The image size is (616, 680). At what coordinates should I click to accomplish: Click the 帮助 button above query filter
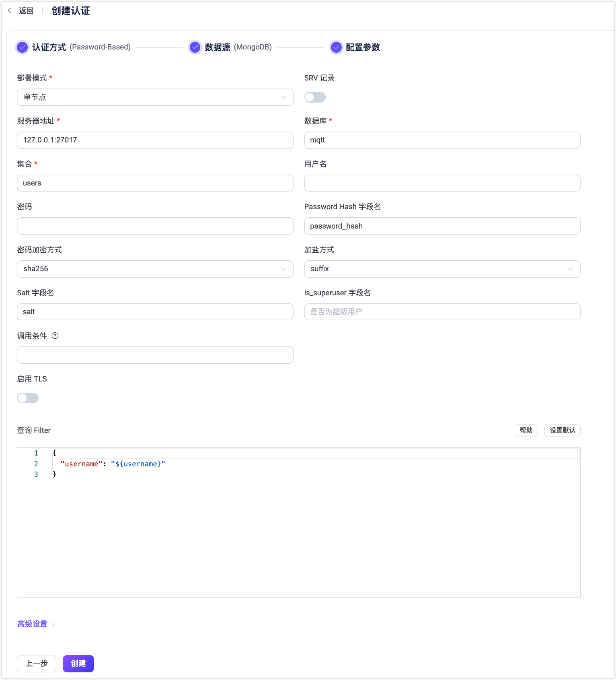[x=526, y=431]
